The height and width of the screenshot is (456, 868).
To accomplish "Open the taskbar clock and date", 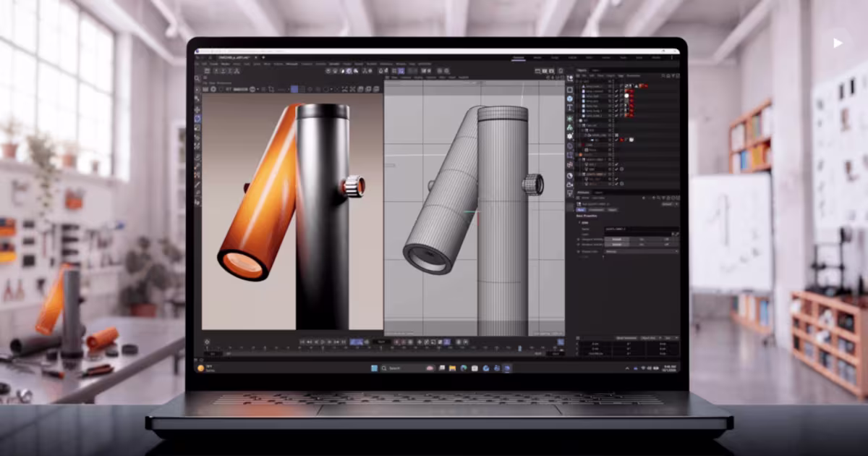I will click(671, 368).
